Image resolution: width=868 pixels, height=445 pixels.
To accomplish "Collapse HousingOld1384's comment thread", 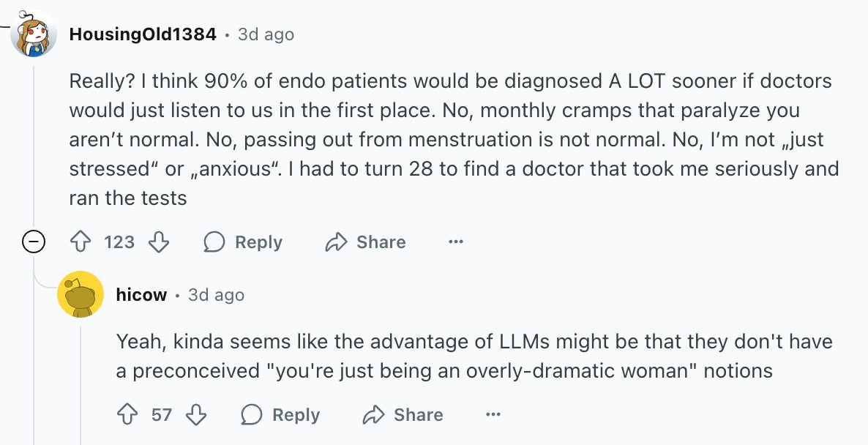I will pyautogui.click(x=33, y=242).
